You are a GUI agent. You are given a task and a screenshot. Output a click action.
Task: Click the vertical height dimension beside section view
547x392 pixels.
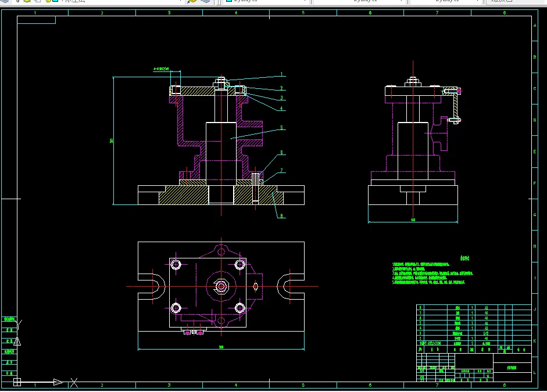click(112, 141)
